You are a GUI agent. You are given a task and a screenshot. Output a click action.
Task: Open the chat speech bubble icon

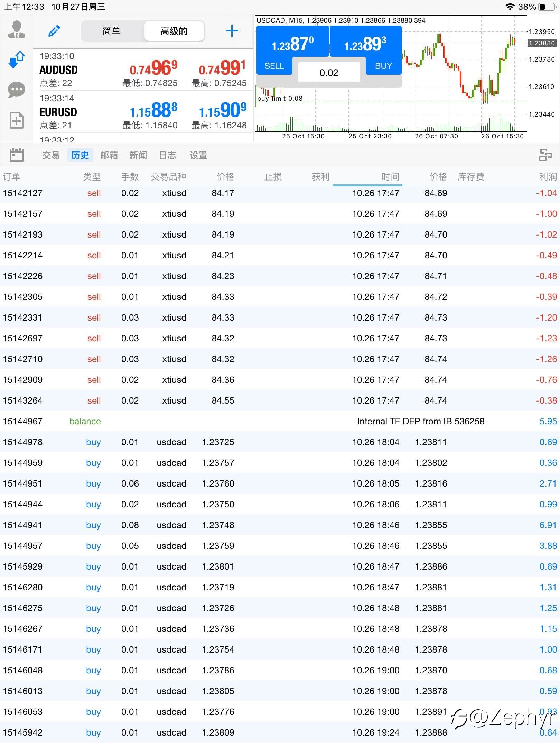click(x=16, y=90)
